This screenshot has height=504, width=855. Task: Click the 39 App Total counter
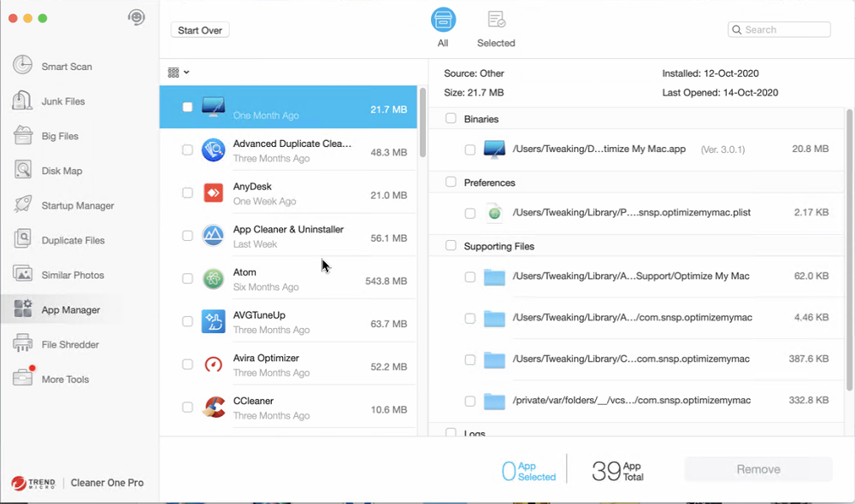(617, 471)
